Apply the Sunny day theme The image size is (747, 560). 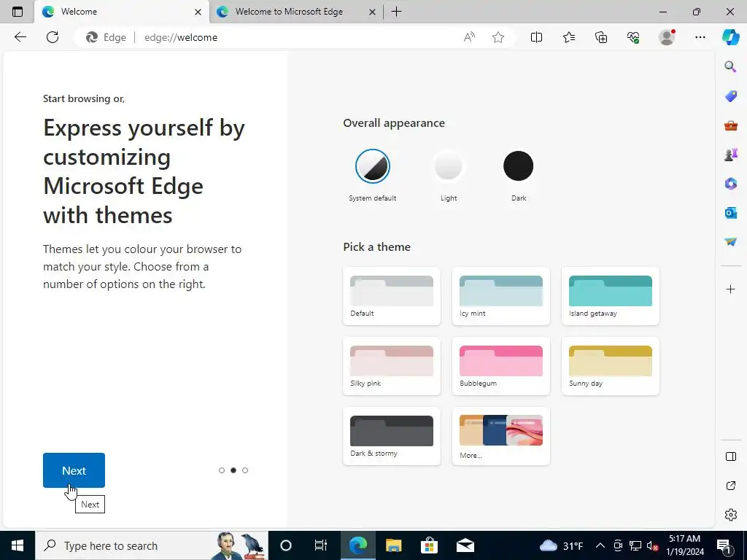tap(611, 366)
